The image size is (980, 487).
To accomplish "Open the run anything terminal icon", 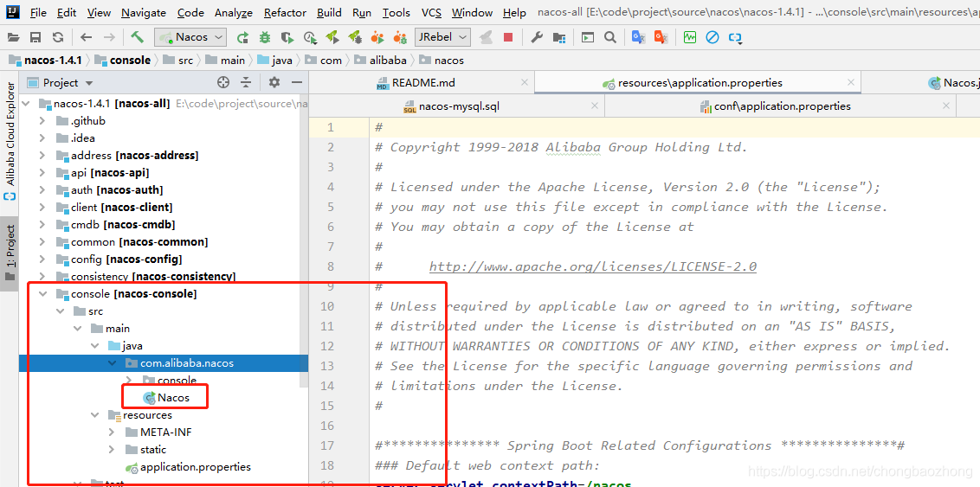I will pyautogui.click(x=587, y=37).
